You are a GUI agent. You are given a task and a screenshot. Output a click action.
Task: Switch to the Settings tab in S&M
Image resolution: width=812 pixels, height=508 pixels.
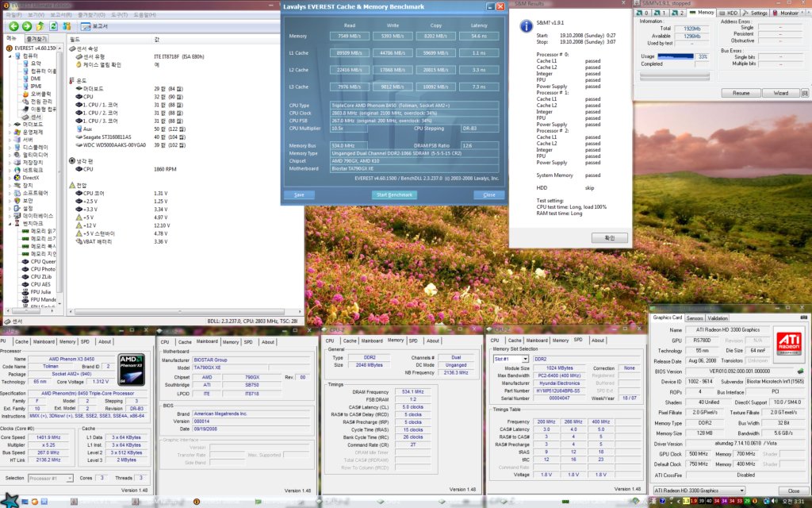756,13
